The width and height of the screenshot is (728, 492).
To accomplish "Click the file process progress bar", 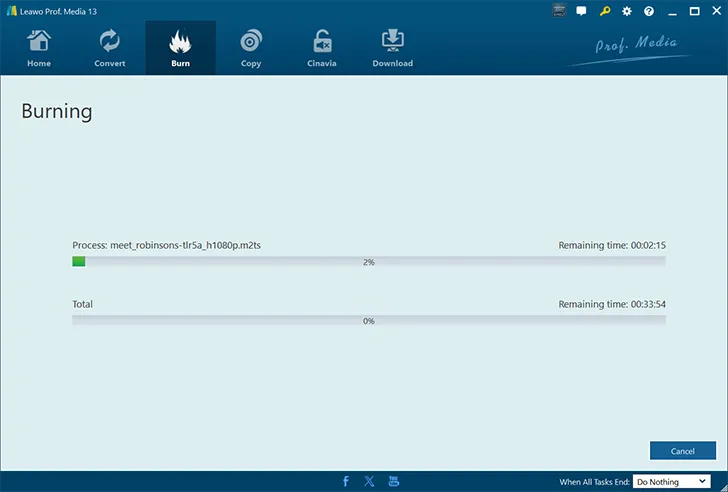I will (368, 262).
